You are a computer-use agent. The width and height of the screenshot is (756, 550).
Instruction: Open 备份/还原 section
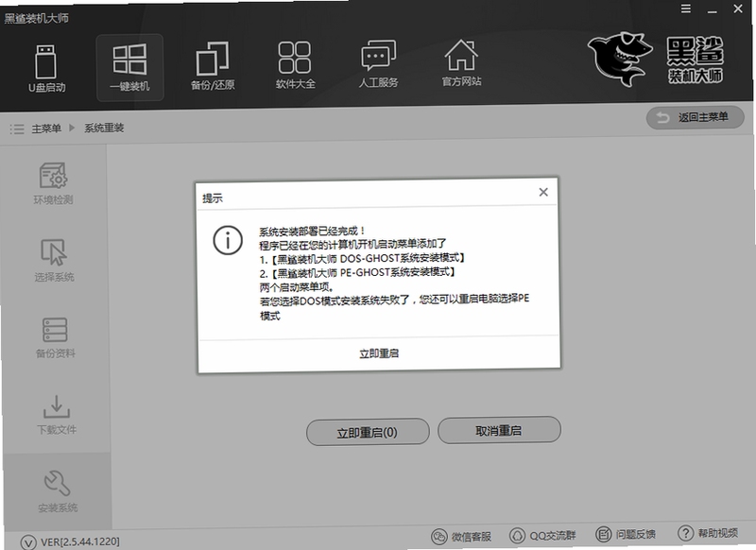coord(213,66)
